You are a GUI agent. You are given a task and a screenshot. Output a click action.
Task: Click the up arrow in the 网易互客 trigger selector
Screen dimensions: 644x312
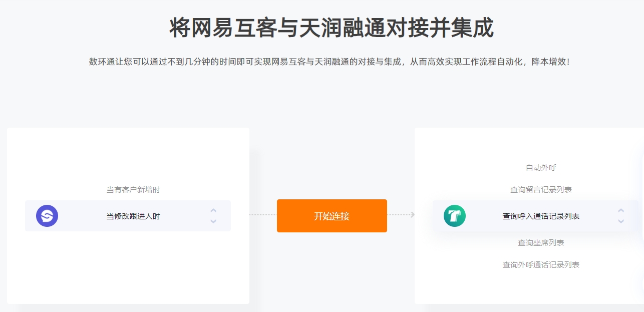tap(213, 211)
